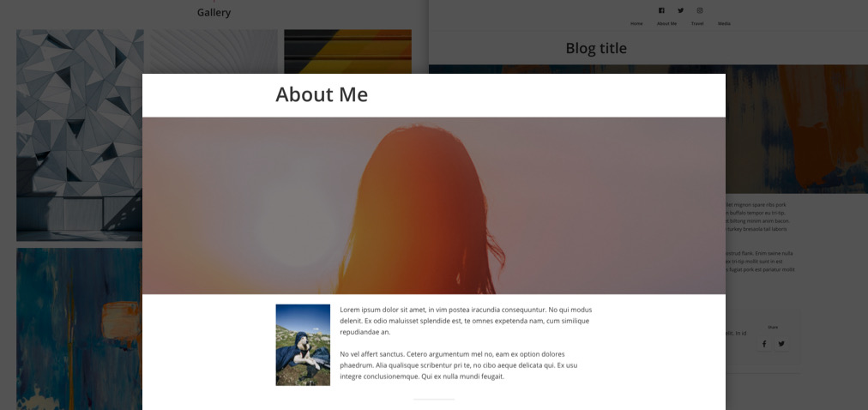The image size is (868, 410).
Task: Open the Twitter icon in blog header
Action: [x=680, y=10]
